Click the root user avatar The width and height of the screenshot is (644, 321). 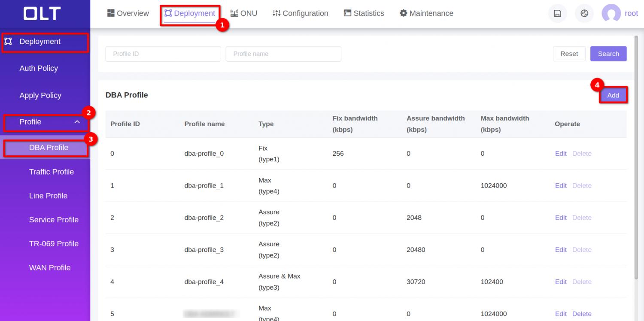[x=611, y=13]
